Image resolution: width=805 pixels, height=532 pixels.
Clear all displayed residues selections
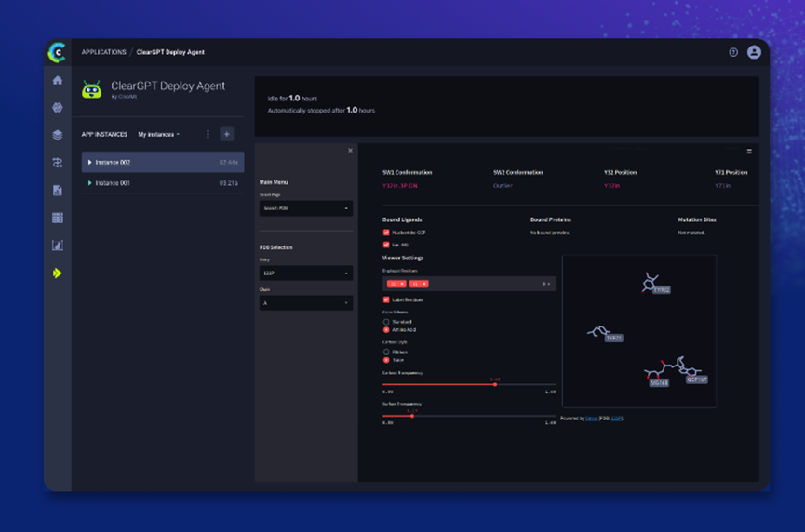click(543, 284)
